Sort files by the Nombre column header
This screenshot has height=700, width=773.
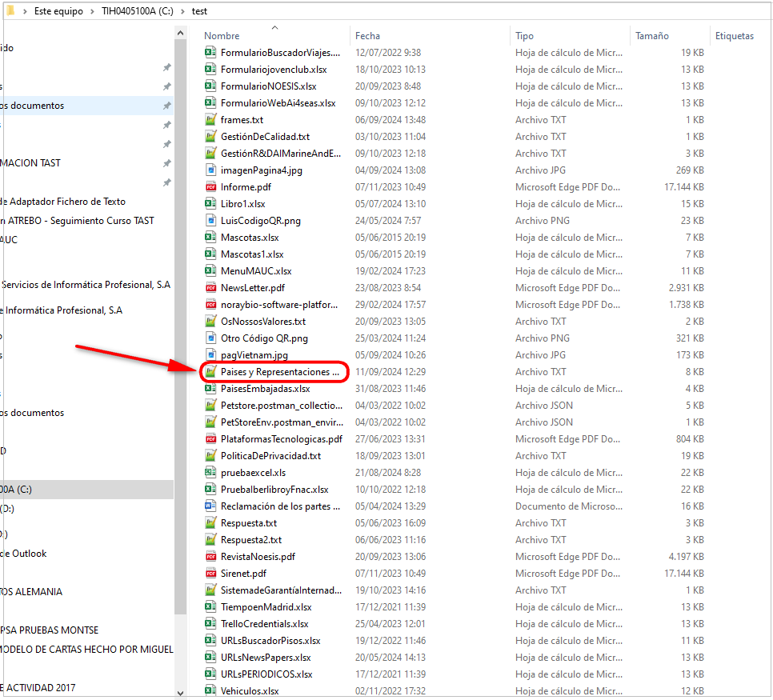222,36
